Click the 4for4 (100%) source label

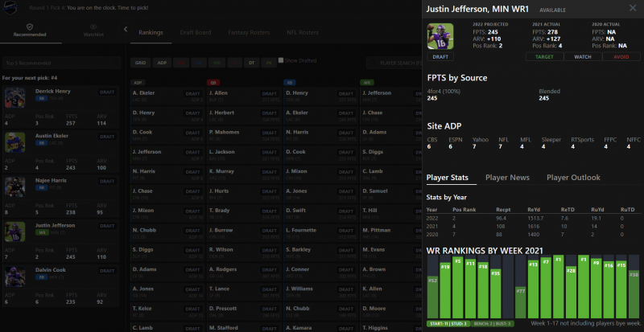coord(444,92)
